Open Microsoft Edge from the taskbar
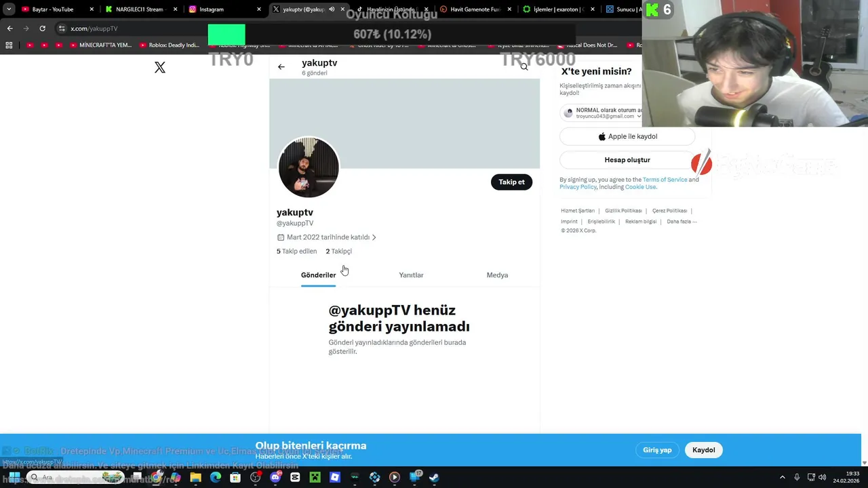 pyautogui.click(x=216, y=477)
